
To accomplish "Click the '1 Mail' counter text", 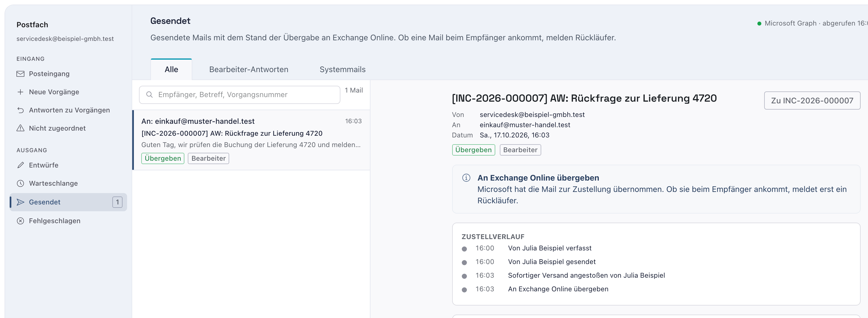I will coord(353,90).
